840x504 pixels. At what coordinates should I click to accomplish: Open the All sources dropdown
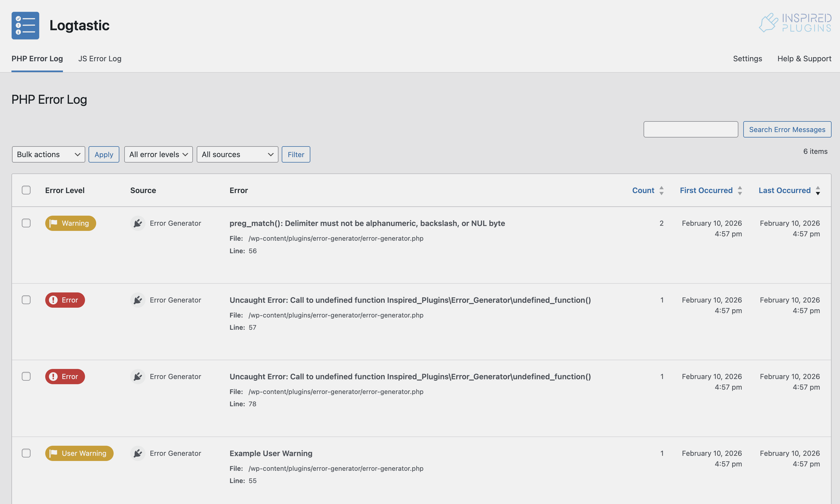(237, 155)
